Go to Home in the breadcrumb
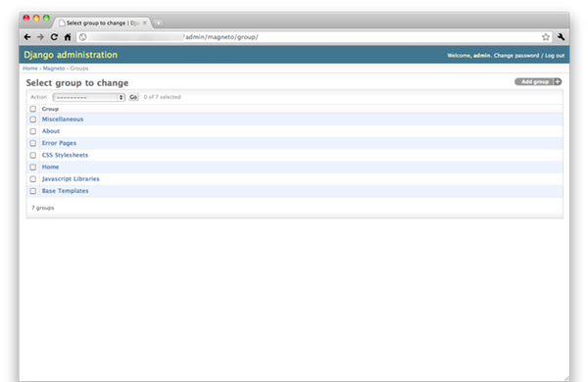Image resolution: width=588 pixels, height=382 pixels. (30, 69)
